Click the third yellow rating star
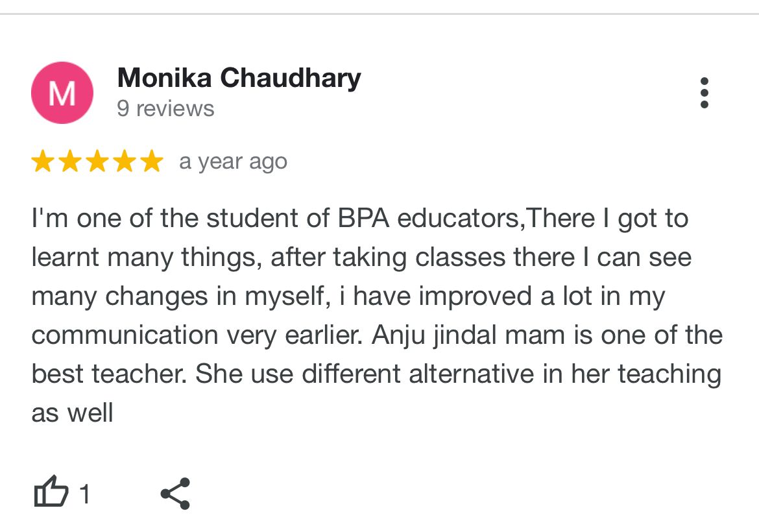Screen dimensions: 759x532 pos(97,162)
